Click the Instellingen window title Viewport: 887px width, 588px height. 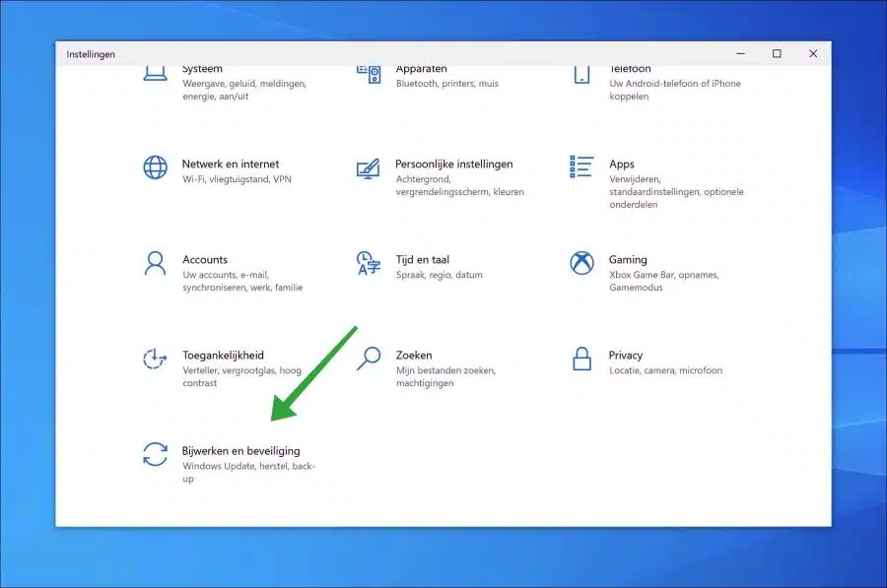(x=91, y=54)
